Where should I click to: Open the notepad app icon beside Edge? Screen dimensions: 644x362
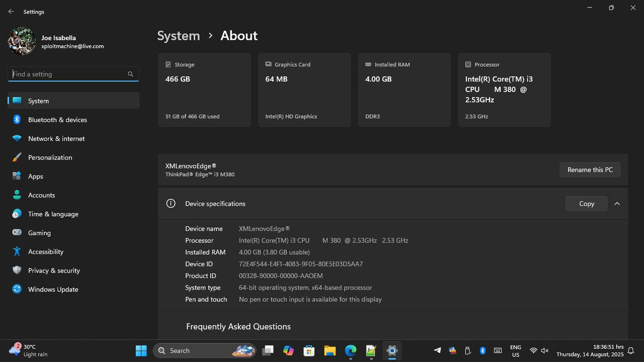pyautogui.click(x=371, y=350)
